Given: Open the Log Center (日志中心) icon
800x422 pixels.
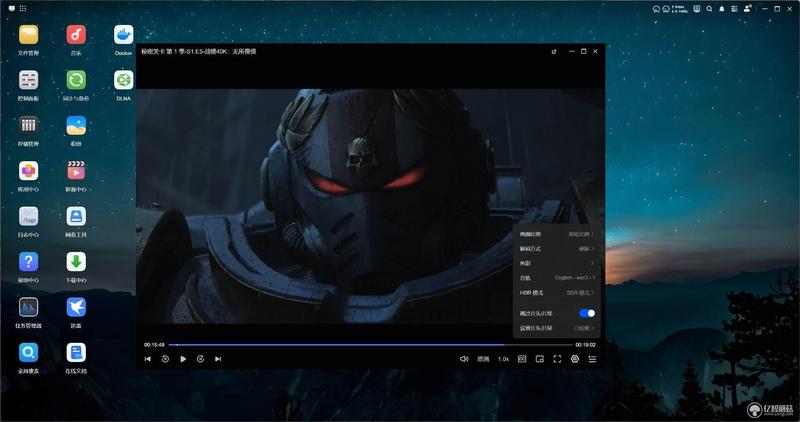Looking at the screenshot, I should 29,216.
